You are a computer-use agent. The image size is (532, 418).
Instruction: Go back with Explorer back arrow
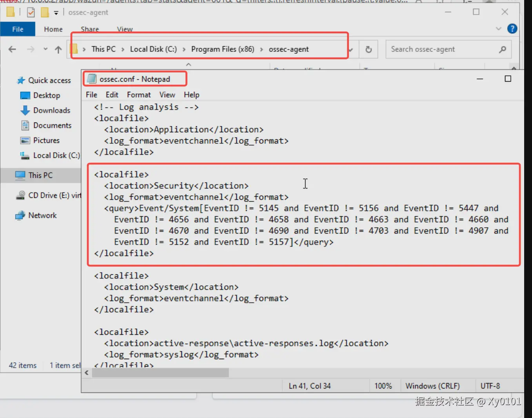click(x=12, y=49)
